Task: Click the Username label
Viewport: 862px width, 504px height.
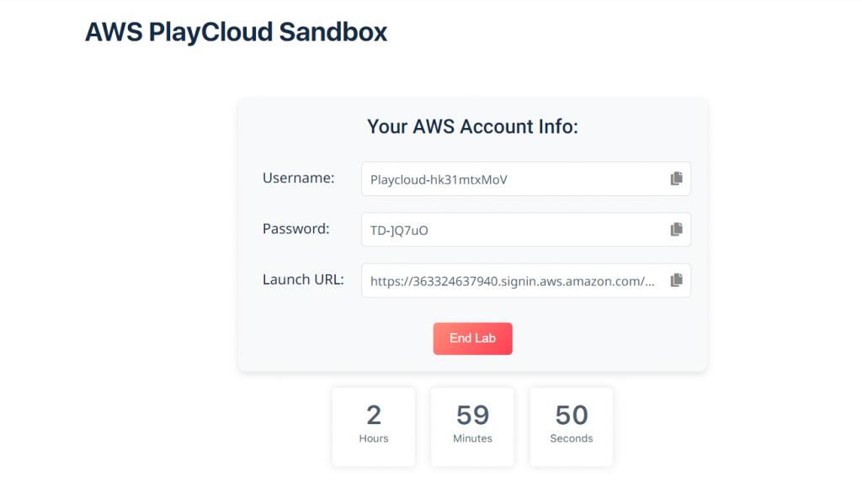Action: 298,178
